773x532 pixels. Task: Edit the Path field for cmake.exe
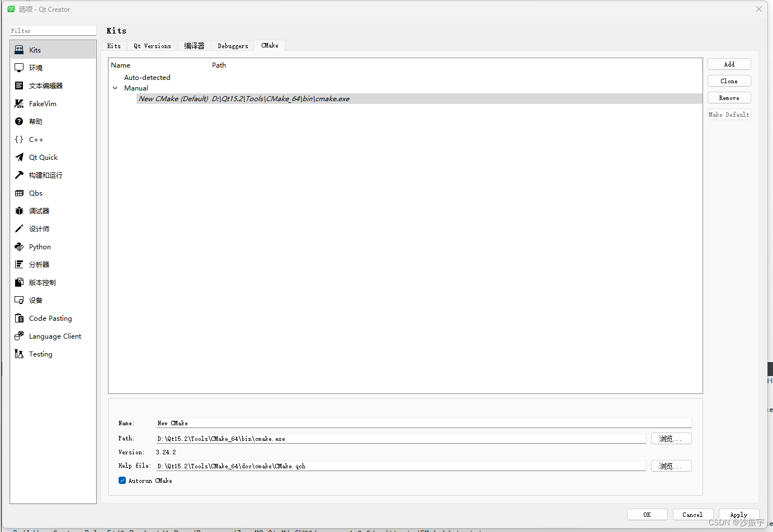[401, 439]
